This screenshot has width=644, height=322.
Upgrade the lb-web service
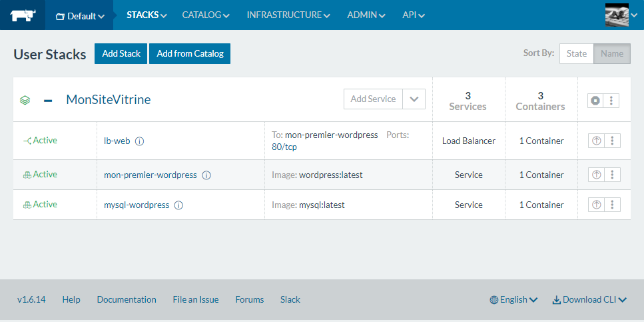[x=596, y=141]
